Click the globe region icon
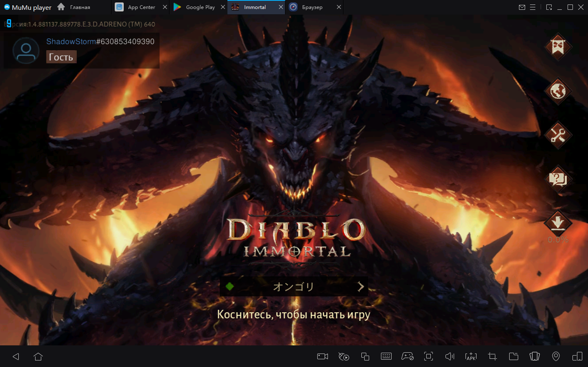This screenshot has height=367, width=588. click(558, 91)
